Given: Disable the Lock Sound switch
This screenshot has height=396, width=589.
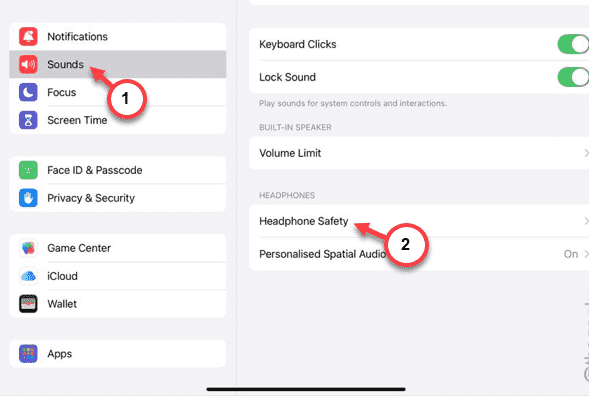Looking at the screenshot, I should [x=574, y=77].
